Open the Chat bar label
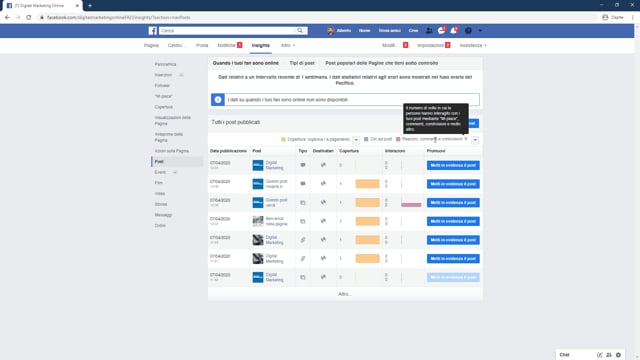640x360 pixels. [564, 355]
